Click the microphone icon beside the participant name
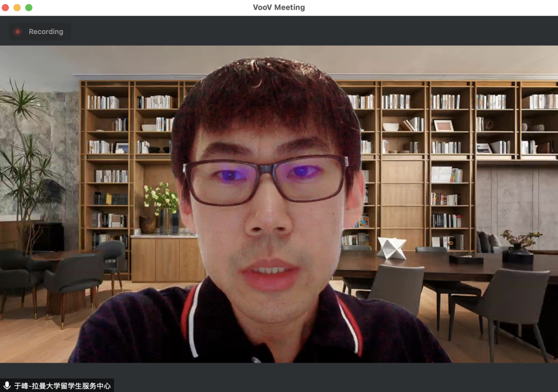 7,386
